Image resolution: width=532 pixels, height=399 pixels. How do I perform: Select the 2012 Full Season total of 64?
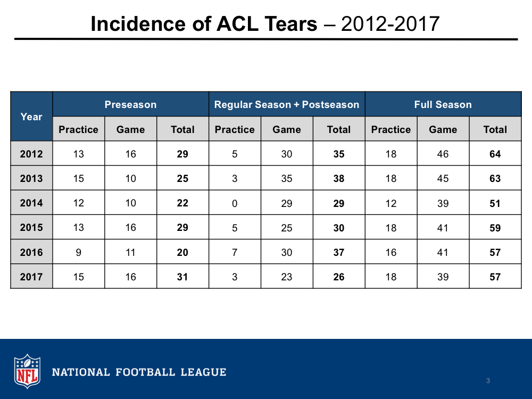coord(495,154)
